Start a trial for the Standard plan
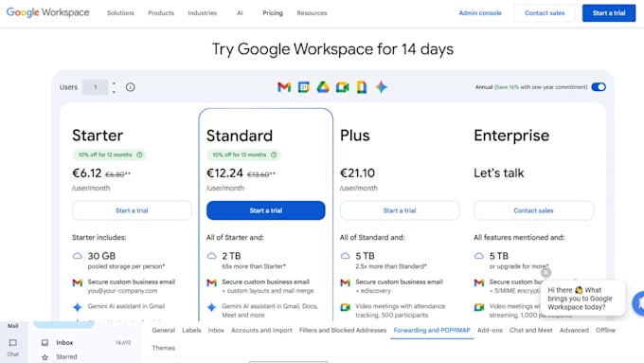The image size is (644, 363). click(x=266, y=210)
